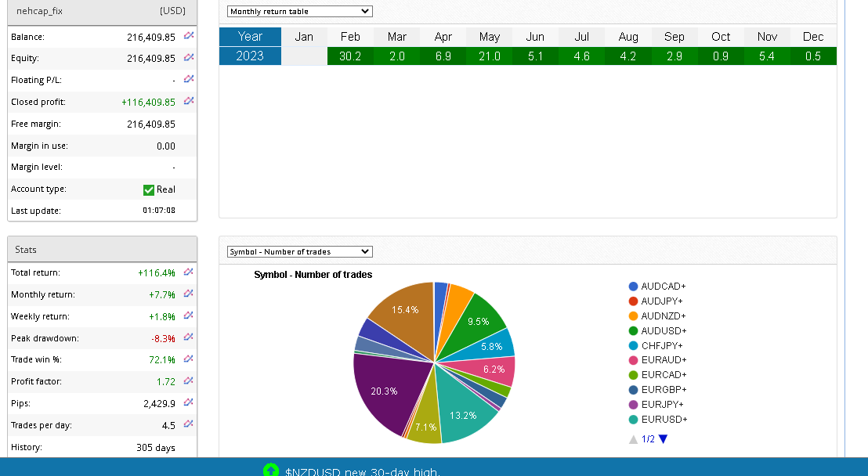
Task: Open the Symbol - Number of trades dropdown
Action: click(300, 252)
